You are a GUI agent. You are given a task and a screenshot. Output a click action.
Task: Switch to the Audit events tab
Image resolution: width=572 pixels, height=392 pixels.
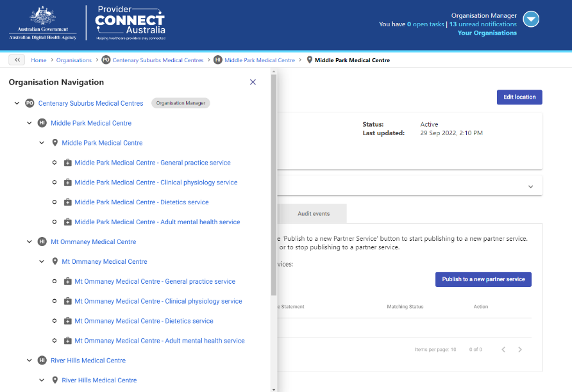(x=314, y=213)
